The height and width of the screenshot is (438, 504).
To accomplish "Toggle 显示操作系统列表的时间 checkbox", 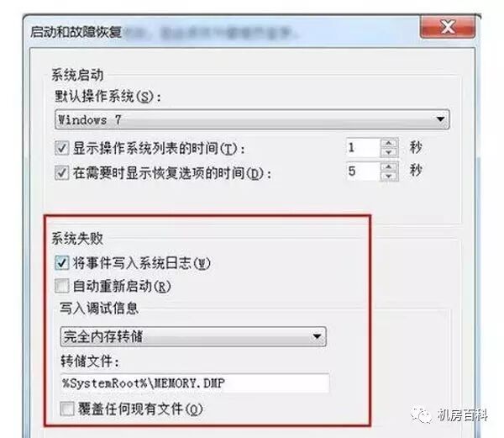I will [x=61, y=148].
